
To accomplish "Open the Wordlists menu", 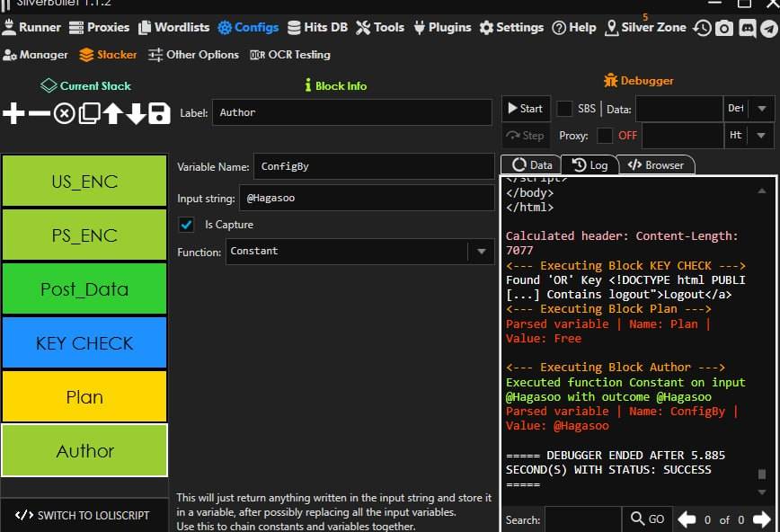I will coord(174,28).
